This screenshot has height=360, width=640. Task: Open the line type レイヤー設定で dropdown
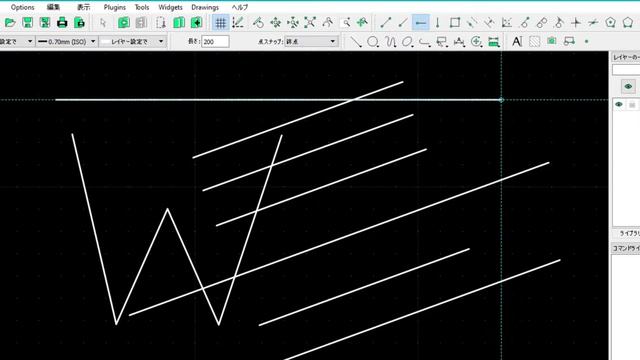[x=133, y=42]
